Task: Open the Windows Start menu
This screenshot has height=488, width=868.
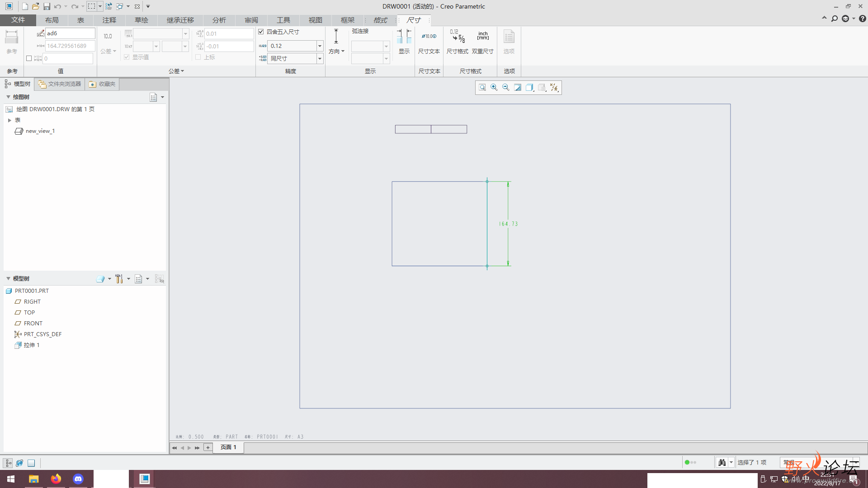Action: (11, 479)
